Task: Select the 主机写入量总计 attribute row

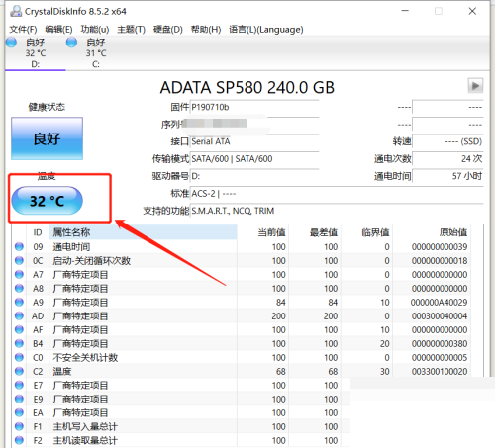Action: 181,427
